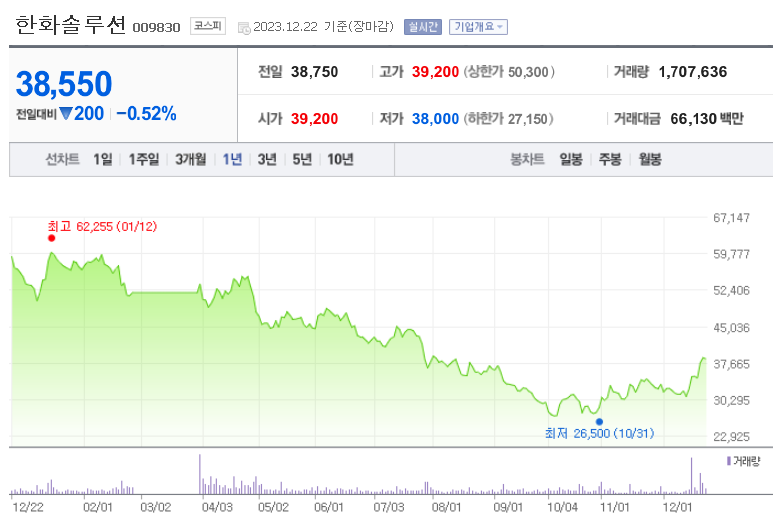Switch to 주봉 candle chart
The height and width of the screenshot is (528, 773).
point(610,159)
